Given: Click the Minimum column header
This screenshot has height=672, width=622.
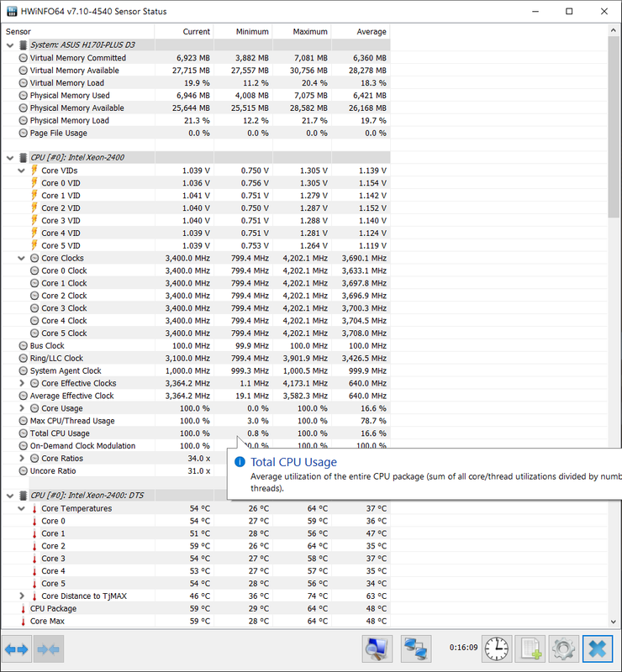Looking at the screenshot, I should click(x=243, y=32).
